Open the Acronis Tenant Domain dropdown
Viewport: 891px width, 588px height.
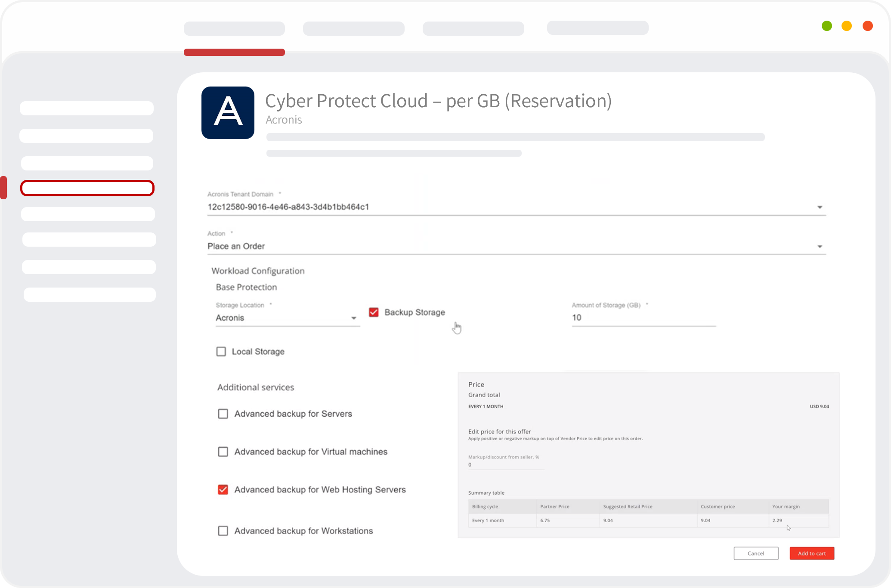517,207
